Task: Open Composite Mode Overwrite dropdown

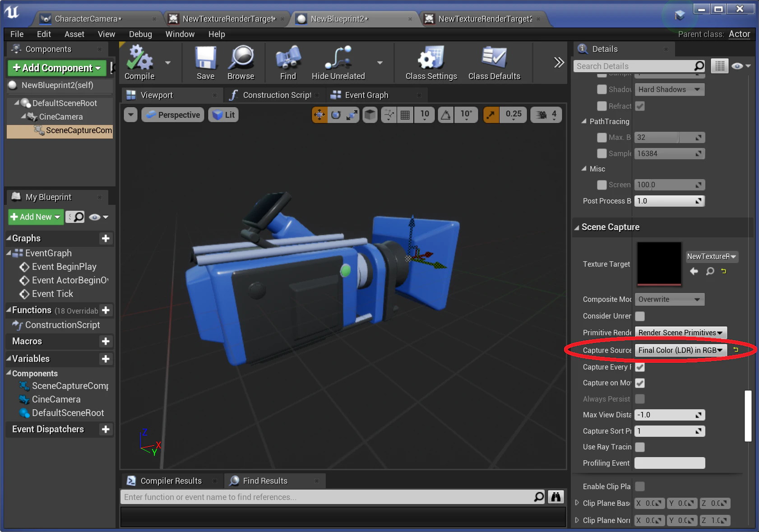Action: click(670, 299)
